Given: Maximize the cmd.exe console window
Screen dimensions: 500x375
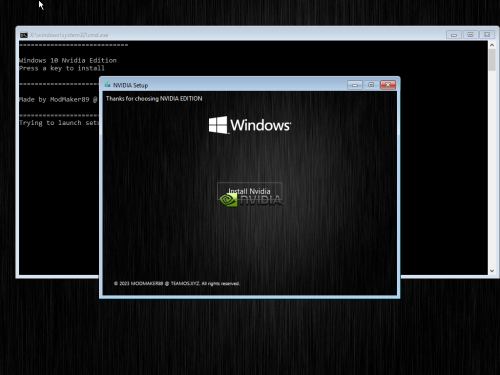Looking at the screenshot, I should [470, 35].
